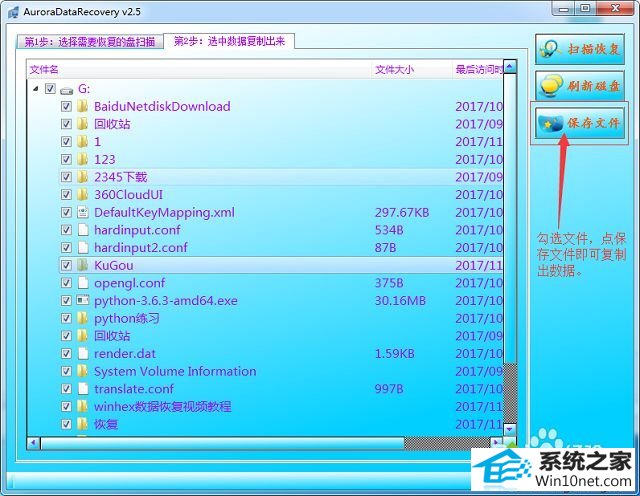Screen dimensions: 640x496
Task: Switch to the 第1步 select disk tab
Action: (x=90, y=42)
